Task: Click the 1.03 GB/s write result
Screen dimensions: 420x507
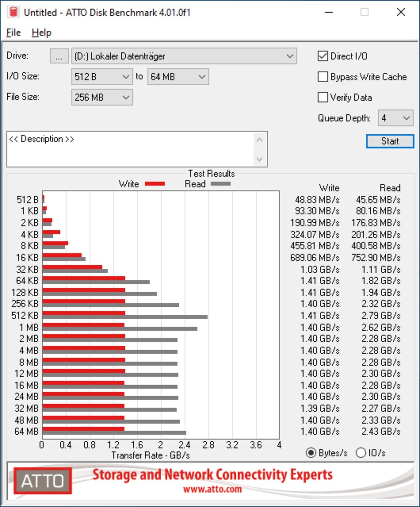Action: point(320,269)
